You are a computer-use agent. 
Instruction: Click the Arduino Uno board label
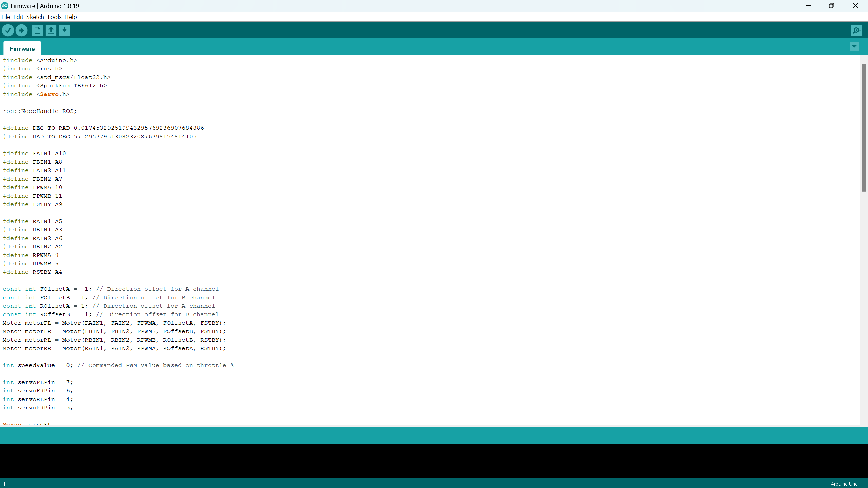point(844,484)
